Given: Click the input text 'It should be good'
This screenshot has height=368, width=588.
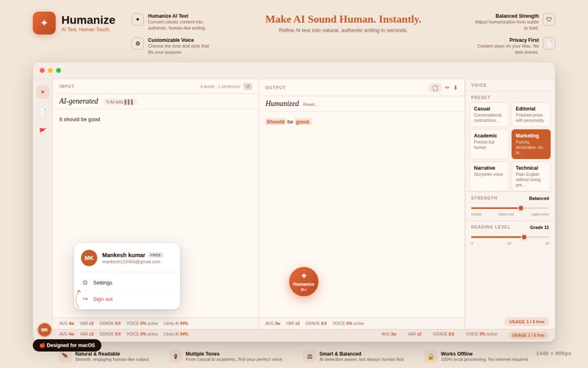Looking at the screenshot, I should 79,119.
